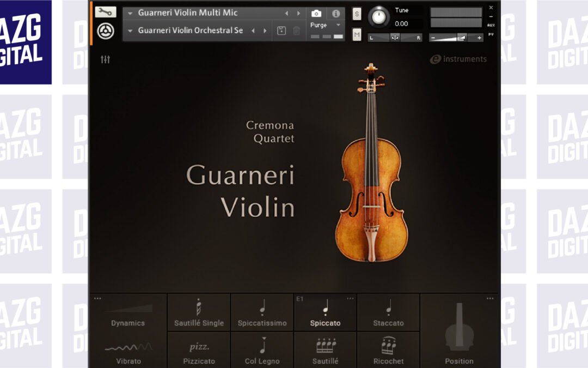Click the e-instruments logo

click(458, 59)
